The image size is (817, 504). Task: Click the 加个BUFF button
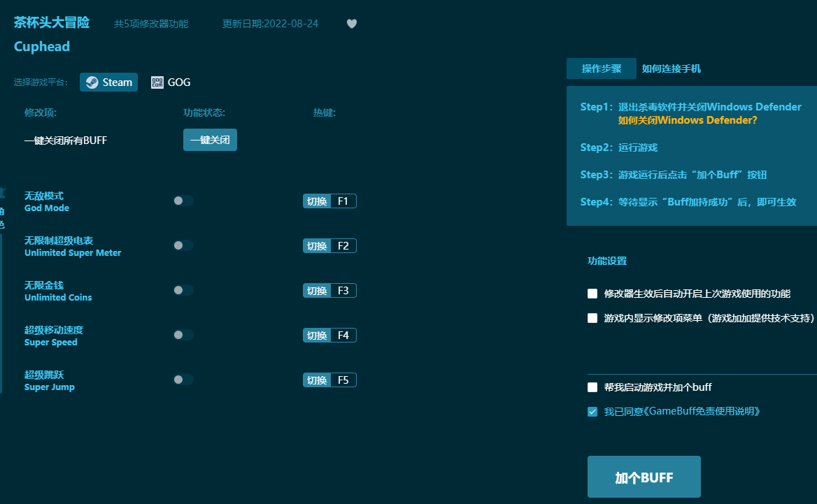[x=644, y=477]
